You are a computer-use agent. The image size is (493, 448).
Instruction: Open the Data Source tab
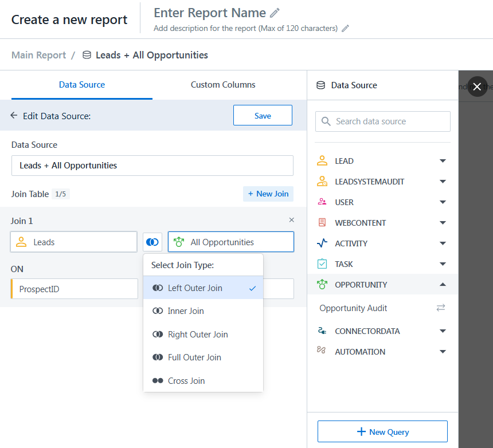pyautogui.click(x=82, y=85)
